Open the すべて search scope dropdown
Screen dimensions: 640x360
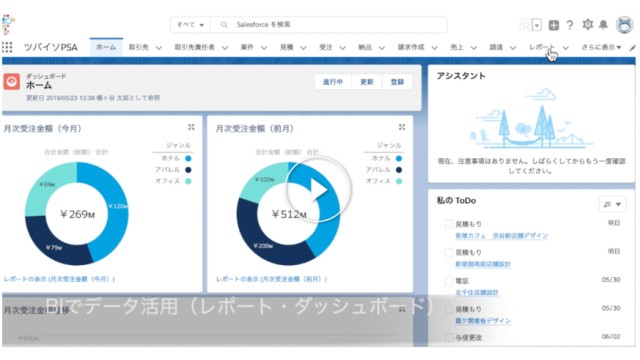click(190, 25)
